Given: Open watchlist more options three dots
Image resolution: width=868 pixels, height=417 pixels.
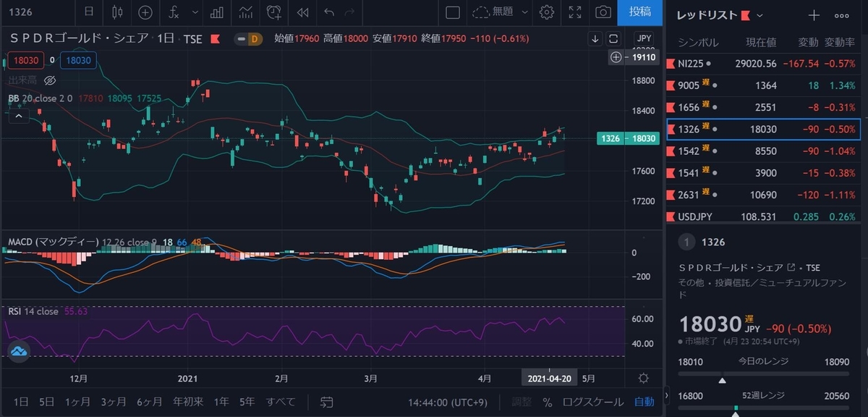Looking at the screenshot, I should pyautogui.click(x=842, y=15).
